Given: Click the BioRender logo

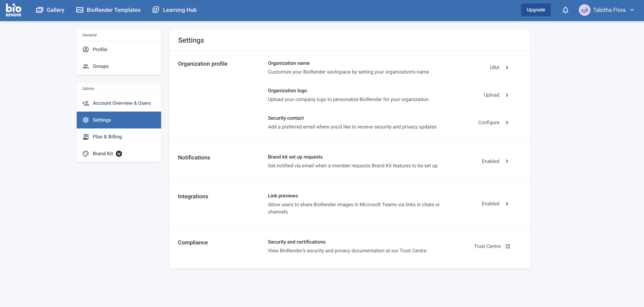Looking at the screenshot, I should [x=13, y=10].
